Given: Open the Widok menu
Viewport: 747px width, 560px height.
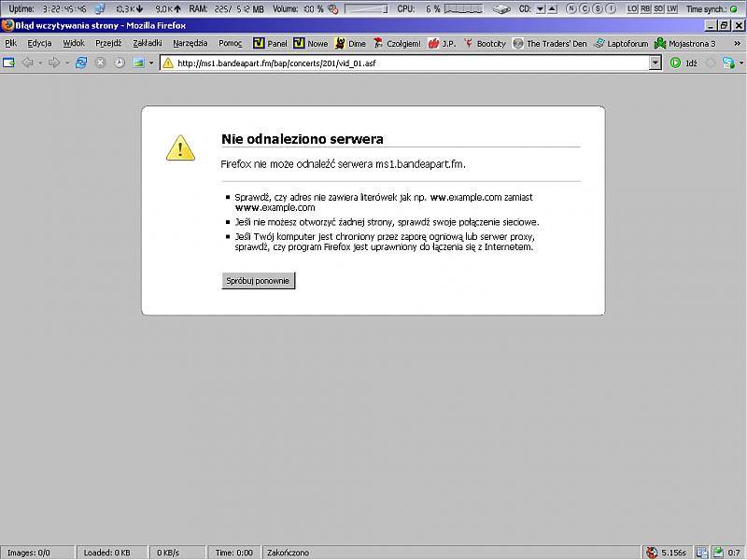Looking at the screenshot, I should click(x=74, y=43).
